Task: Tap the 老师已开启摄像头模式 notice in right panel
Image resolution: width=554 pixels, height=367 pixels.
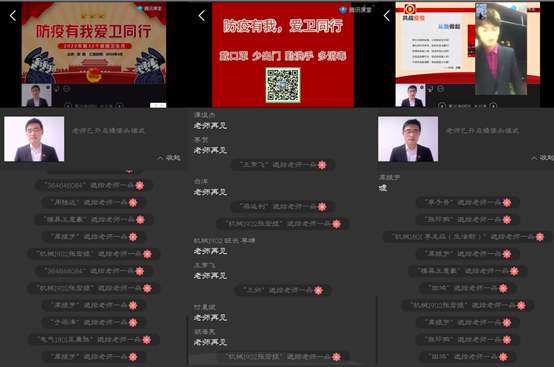Action: [482, 131]
